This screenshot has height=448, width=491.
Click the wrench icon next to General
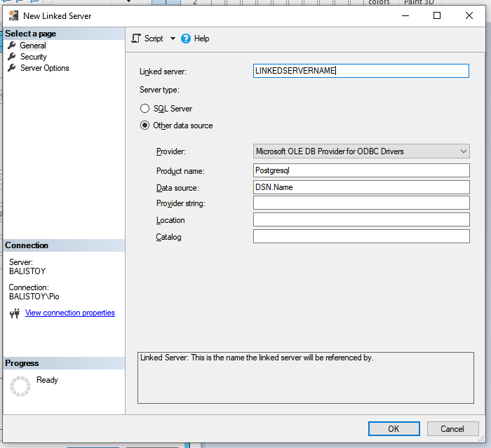tap(12, 46)
